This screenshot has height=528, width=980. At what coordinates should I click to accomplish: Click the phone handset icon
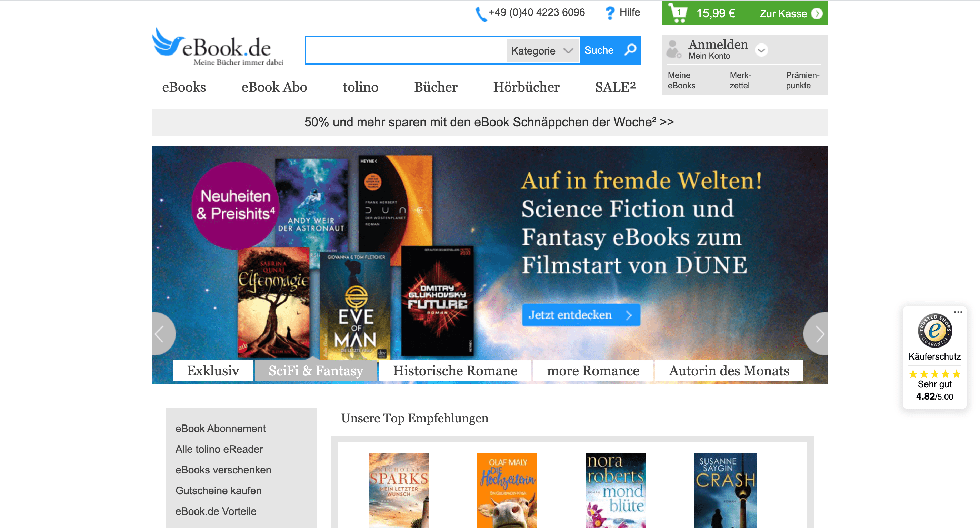click(x=481, y=14)
